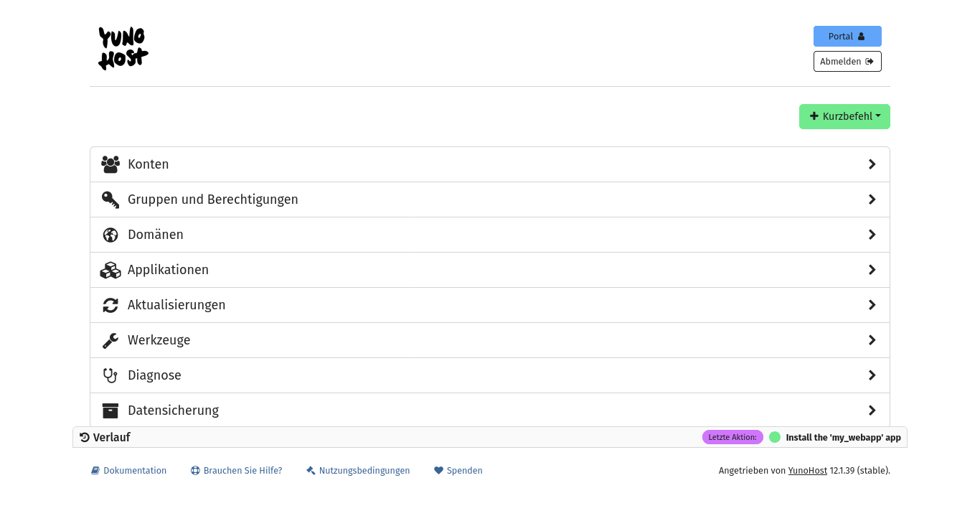Click the wrench icon beside Werkzeuge

110,340
